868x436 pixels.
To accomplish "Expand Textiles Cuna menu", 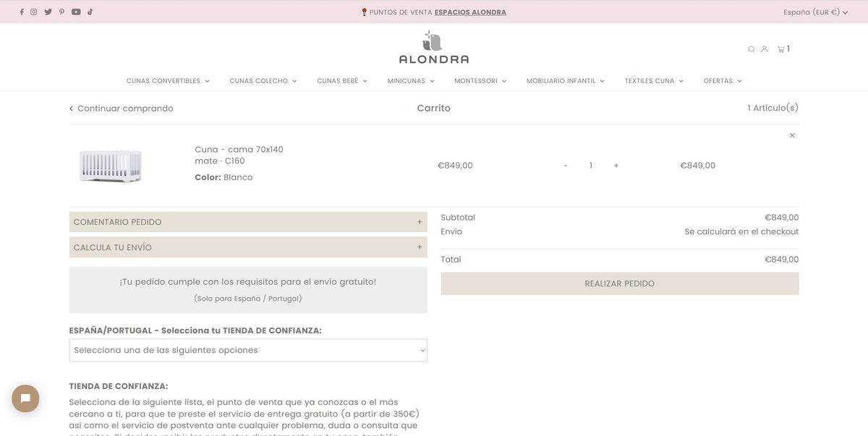I will click(x=654, y=81).
